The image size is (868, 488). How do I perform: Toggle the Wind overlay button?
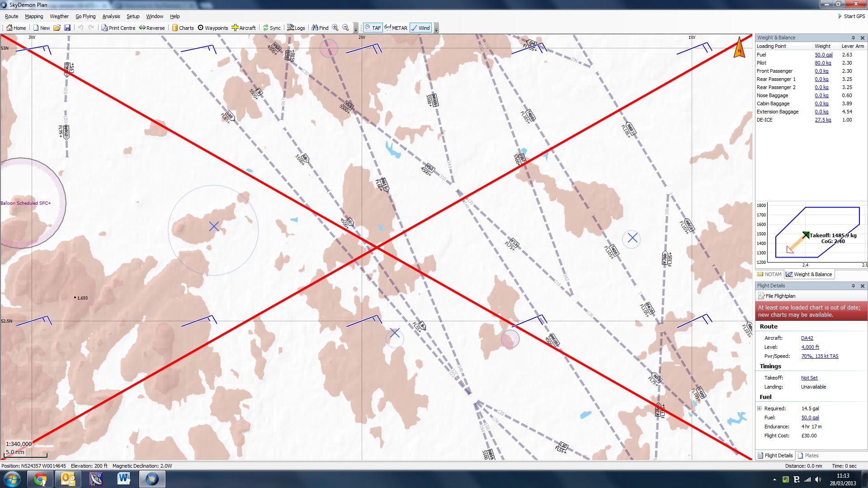pyautogui.click(x=420, y=28)
